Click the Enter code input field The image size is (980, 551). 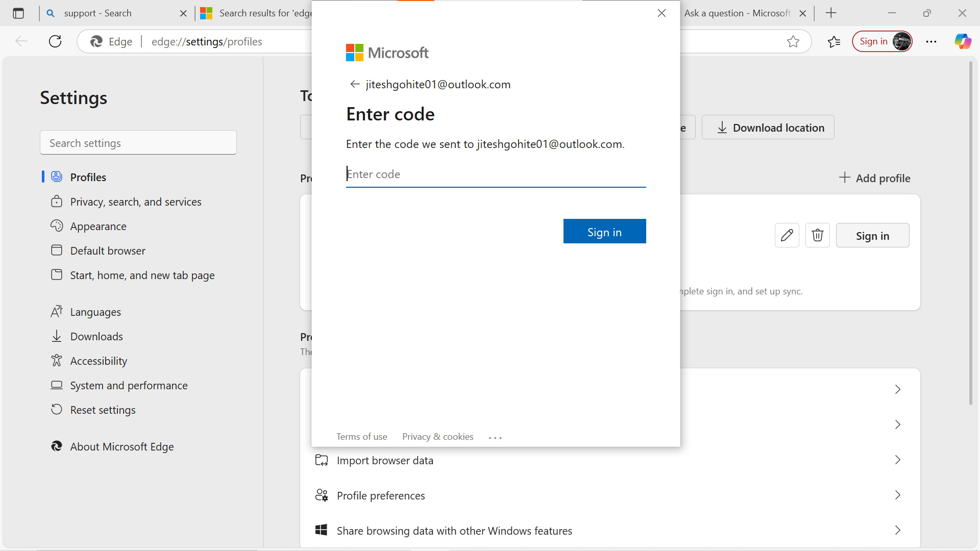(x=495, y=174)
